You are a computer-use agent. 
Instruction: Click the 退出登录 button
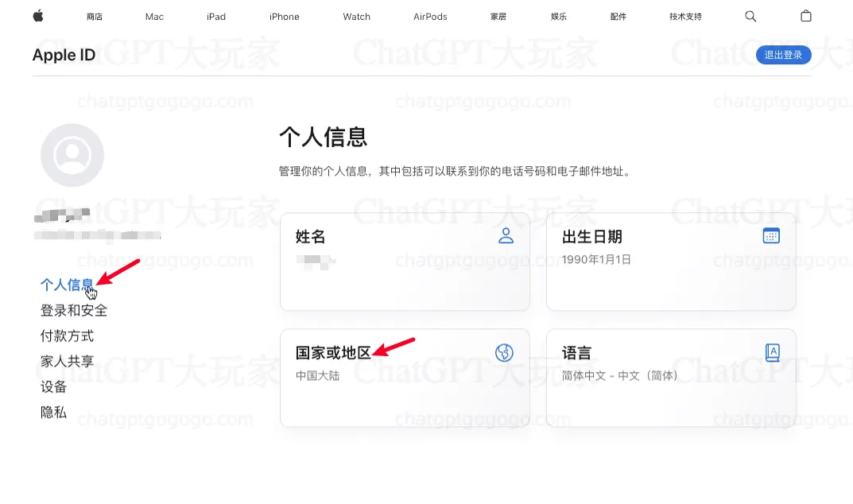(783, 54)
